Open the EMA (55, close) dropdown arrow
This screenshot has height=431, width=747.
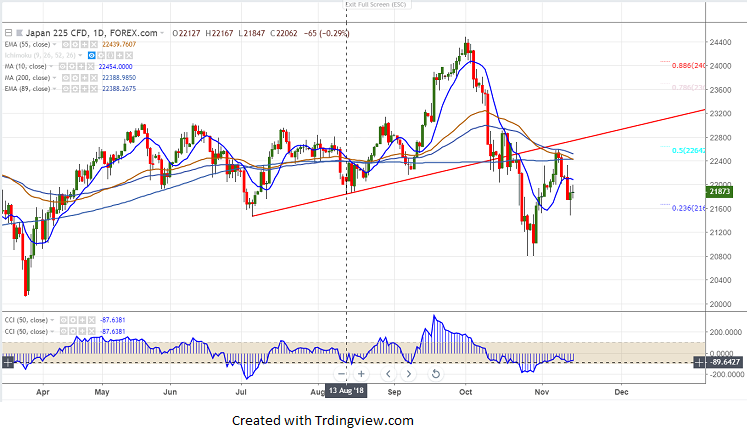click(x=54, y=44)
